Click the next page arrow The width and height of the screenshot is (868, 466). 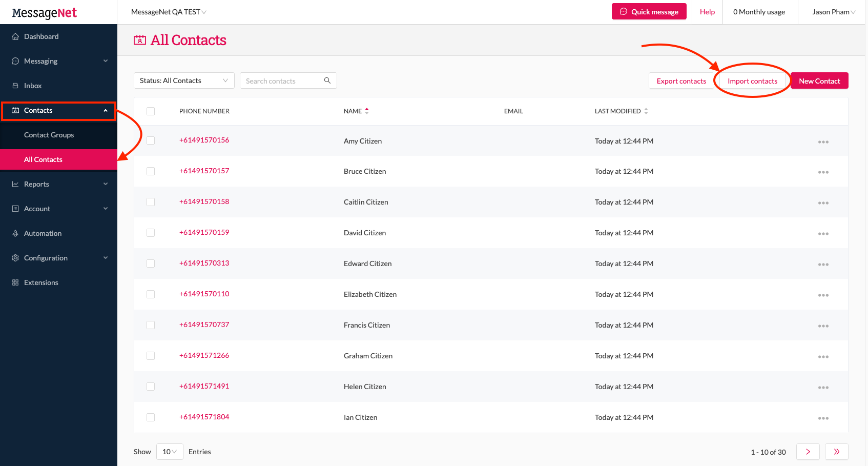click(x=808, y=452)
